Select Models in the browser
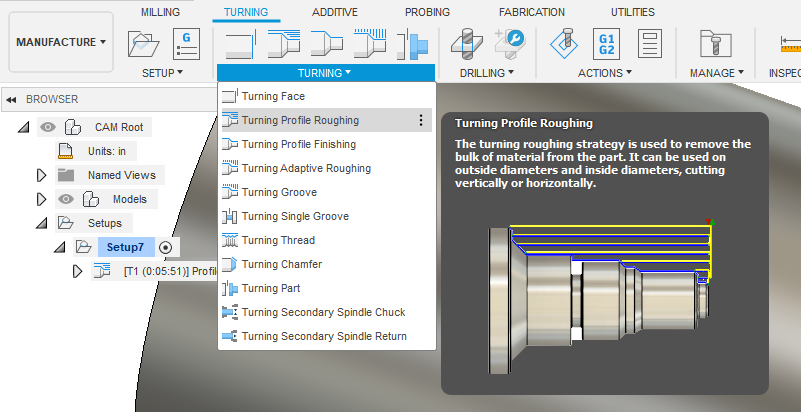801x412 pixels. tap(130, 199)
